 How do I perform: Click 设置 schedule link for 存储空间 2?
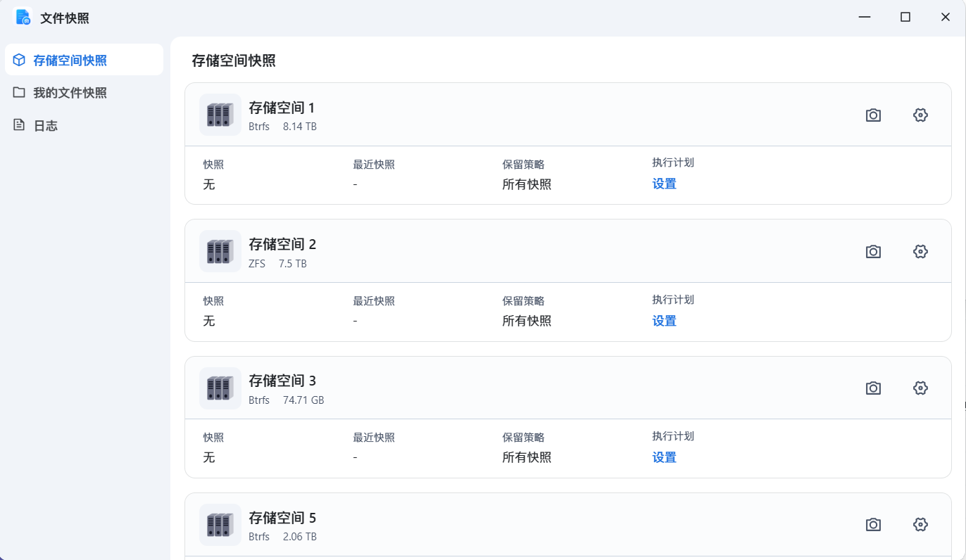664,322
